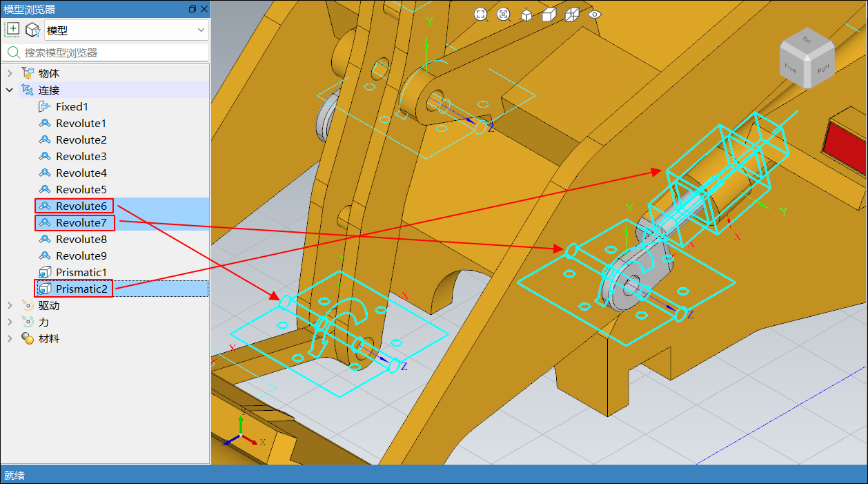Image resolution: width=868 pixels, height=484 pixels.
Task: Select the Prismatic1 joint item
Action: [x=81, y=272]
